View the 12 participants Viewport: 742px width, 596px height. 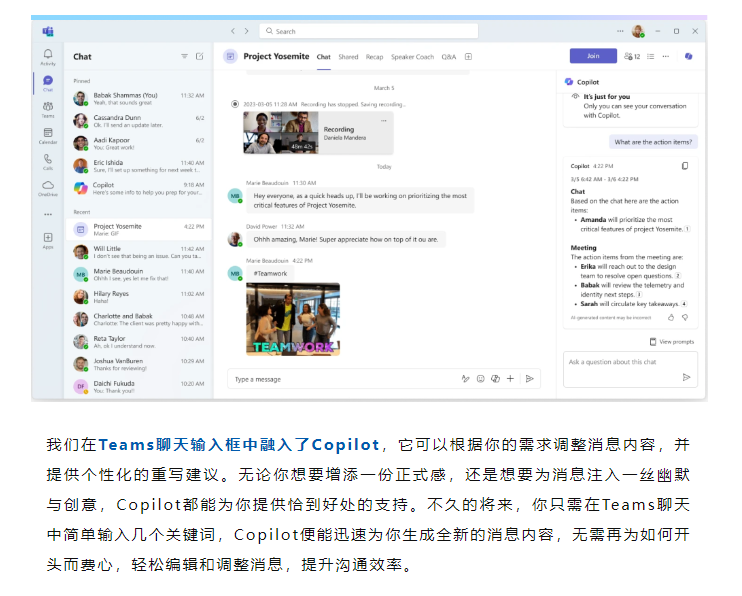[632, 56]
